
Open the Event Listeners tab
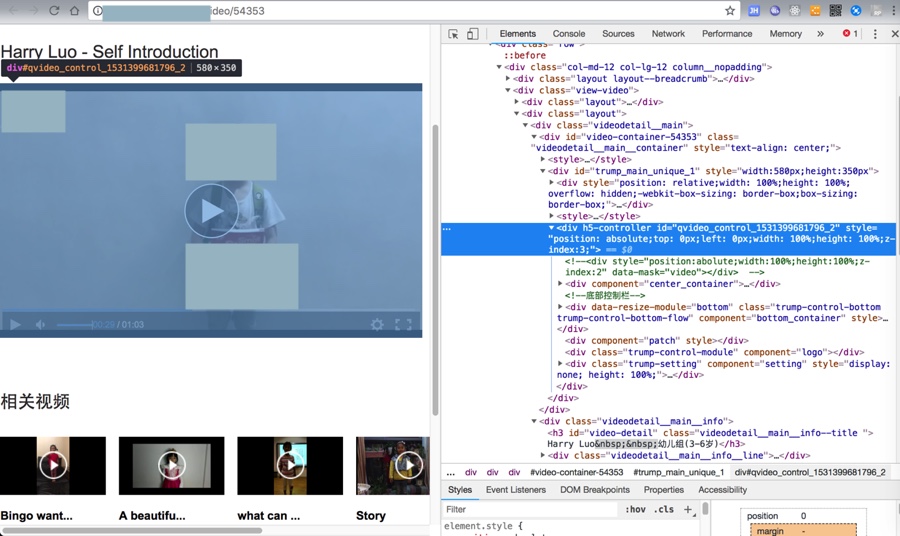(x=516, y=490)
